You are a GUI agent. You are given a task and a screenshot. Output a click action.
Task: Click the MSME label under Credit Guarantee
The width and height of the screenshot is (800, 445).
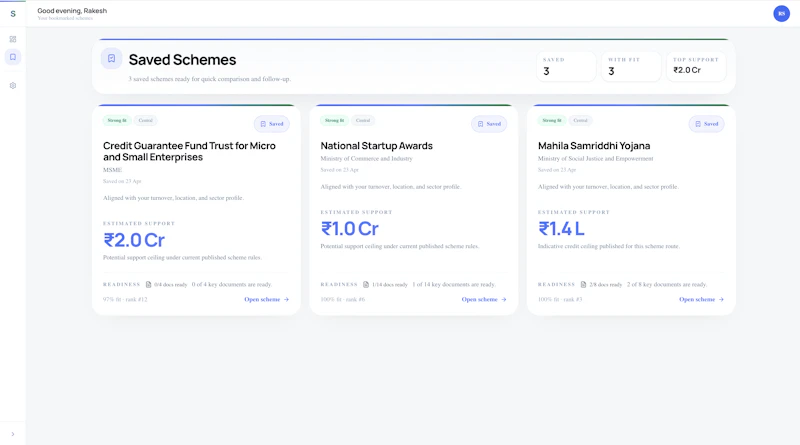tap(112, 170)
